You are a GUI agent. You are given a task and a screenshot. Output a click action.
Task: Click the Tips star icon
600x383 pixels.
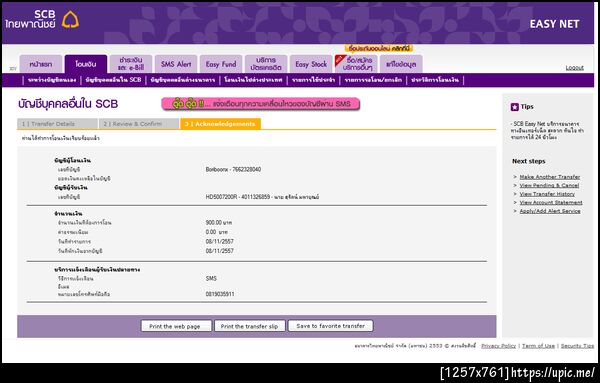(514, 107)
